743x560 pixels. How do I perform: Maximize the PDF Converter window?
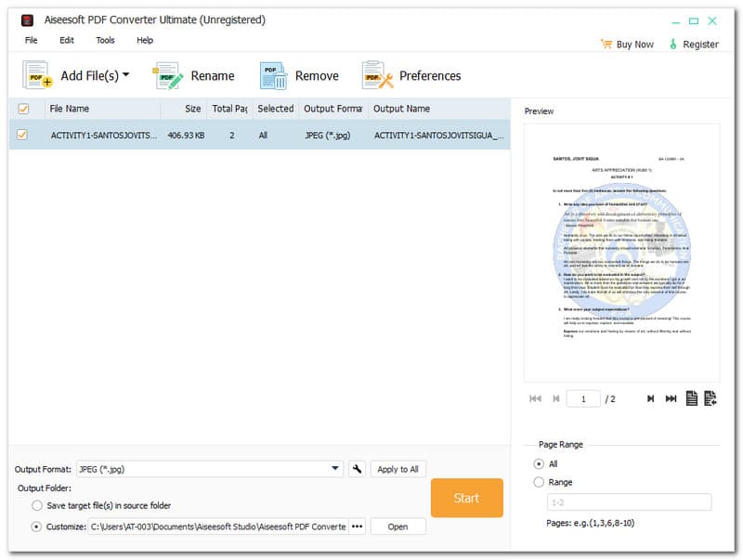click(x=694, y=20)
